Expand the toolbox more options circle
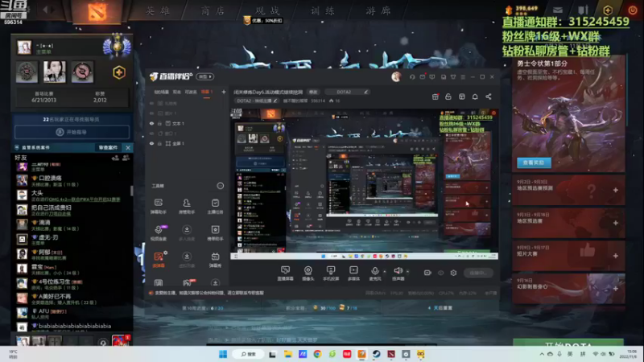 [x=220, y=186]
